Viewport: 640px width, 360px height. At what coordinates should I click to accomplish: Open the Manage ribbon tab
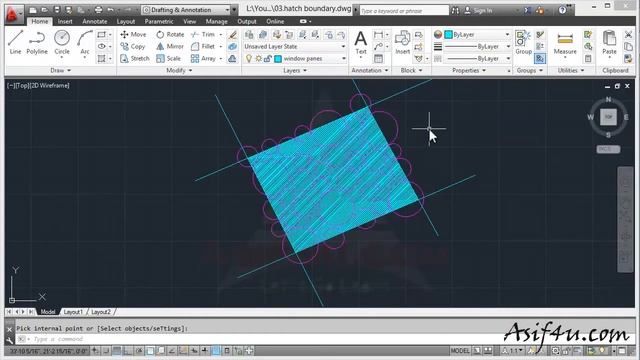(x=216, y=21)
